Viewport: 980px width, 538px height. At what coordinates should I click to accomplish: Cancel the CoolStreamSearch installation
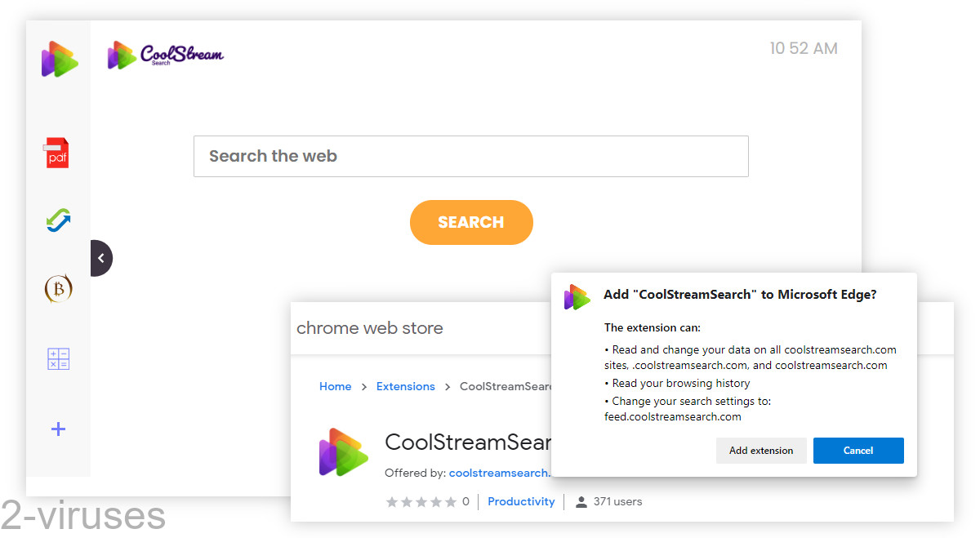(x=858, y=450)
